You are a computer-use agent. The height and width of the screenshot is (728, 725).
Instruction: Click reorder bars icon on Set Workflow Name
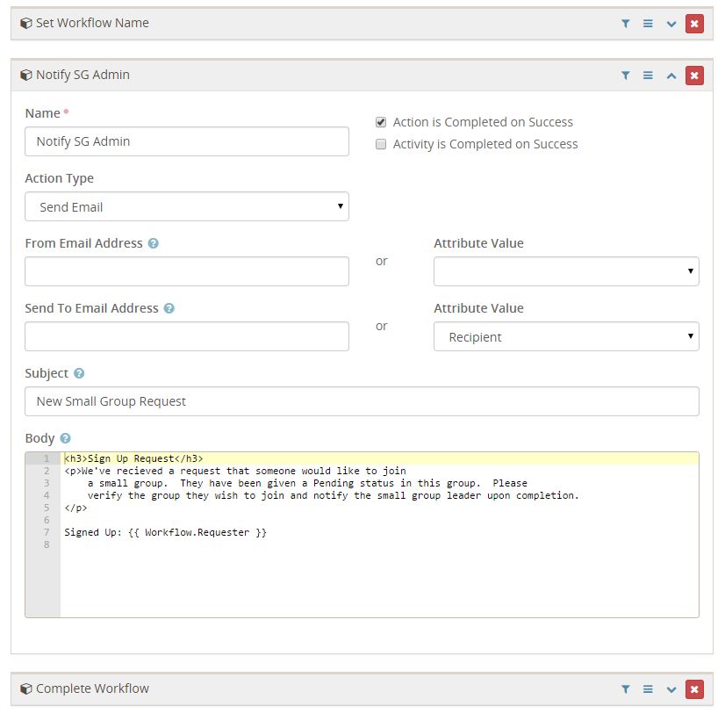(648, 24)
